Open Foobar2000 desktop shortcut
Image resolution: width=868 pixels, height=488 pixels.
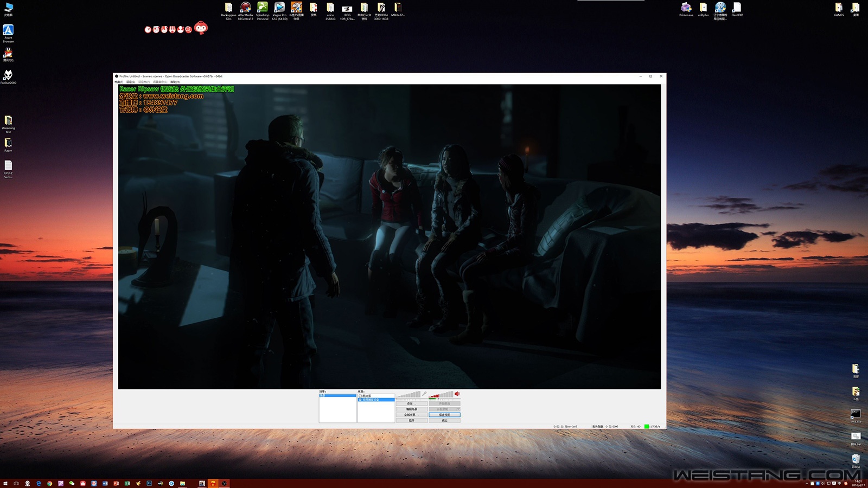(x=8, y=76)
